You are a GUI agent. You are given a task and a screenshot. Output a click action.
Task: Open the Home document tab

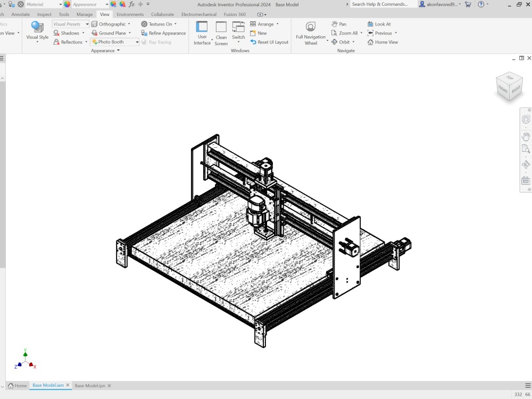18,385
